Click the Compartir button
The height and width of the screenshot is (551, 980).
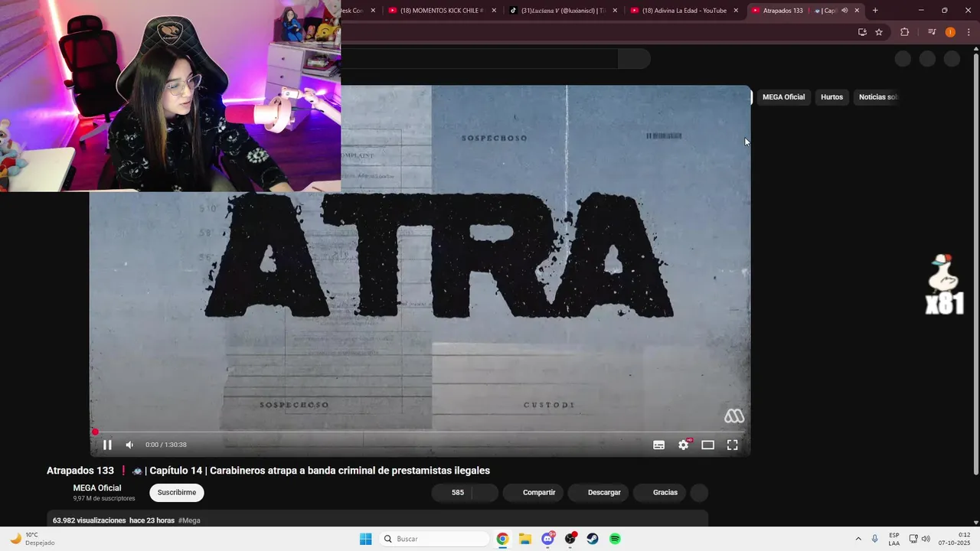[534, 493]
